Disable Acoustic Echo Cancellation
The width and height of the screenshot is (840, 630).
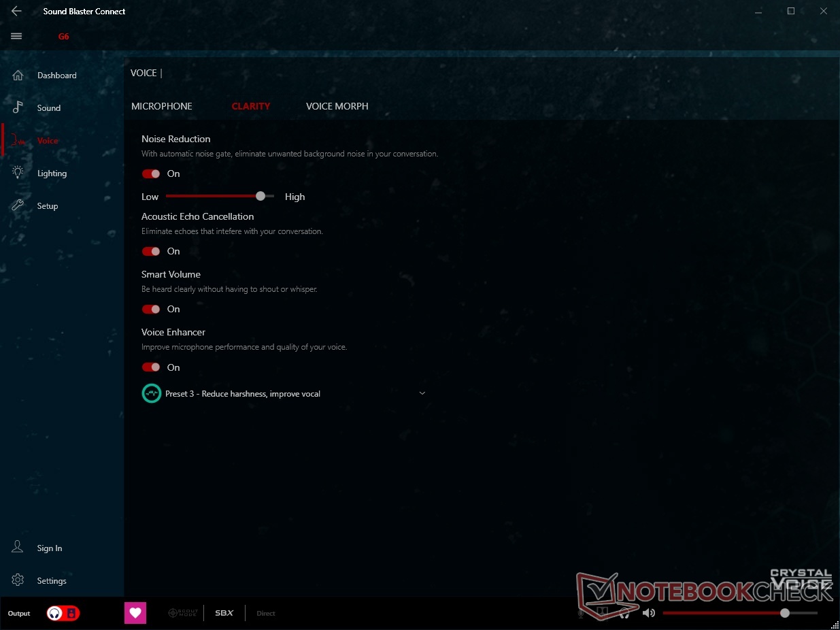point(151,251)
